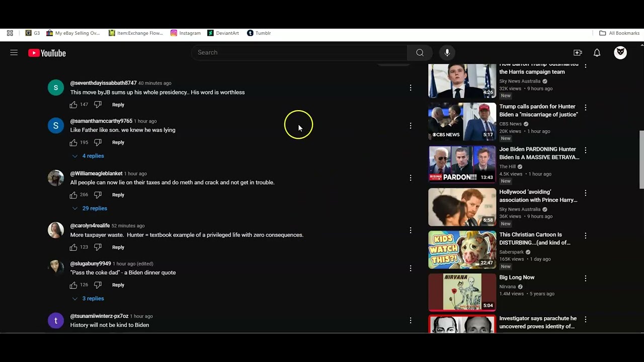Image resolution: width=644 pixels, height=362 pixels.
Task: Open @tsunamiiwinterz-px7oz channel link
Action: 99,316
